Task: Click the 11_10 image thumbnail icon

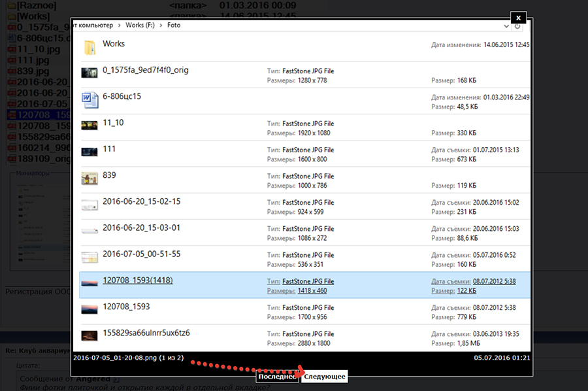Action: [x=90, y=126]
